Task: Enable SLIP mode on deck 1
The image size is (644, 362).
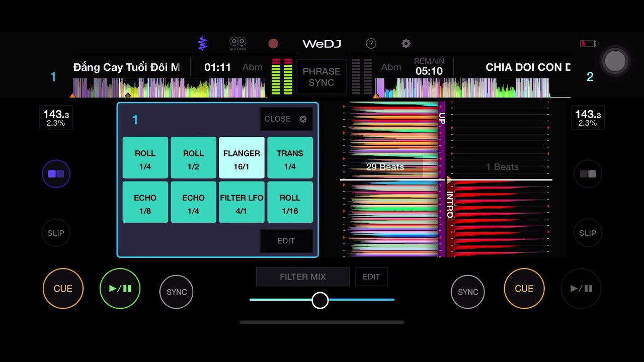Action: 56,233
